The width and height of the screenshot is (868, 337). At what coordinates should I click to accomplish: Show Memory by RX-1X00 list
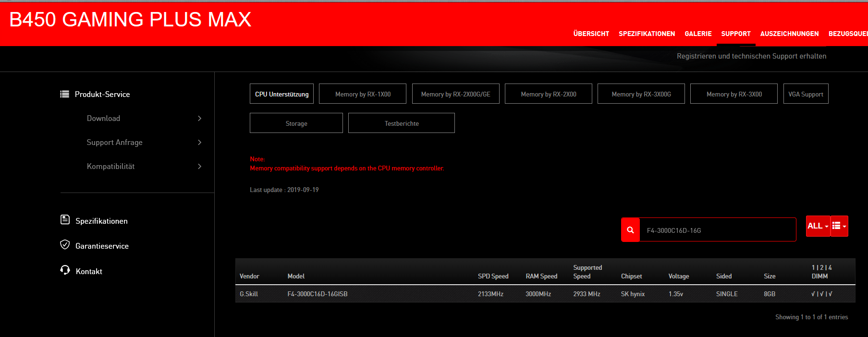tap(363, 94)
